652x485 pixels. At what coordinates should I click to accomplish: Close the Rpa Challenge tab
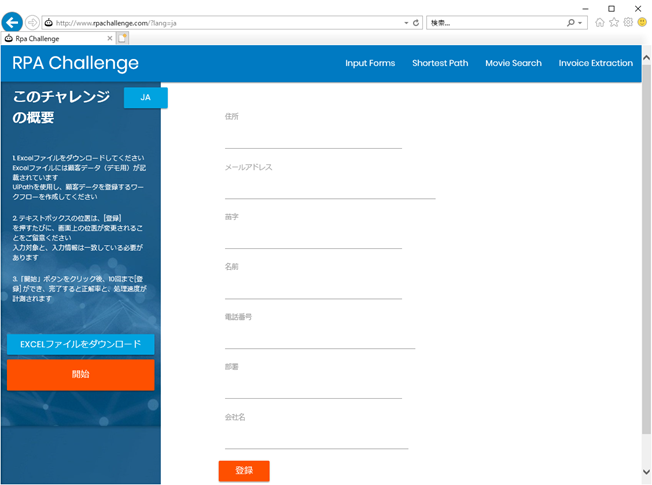tap(110, 38)
